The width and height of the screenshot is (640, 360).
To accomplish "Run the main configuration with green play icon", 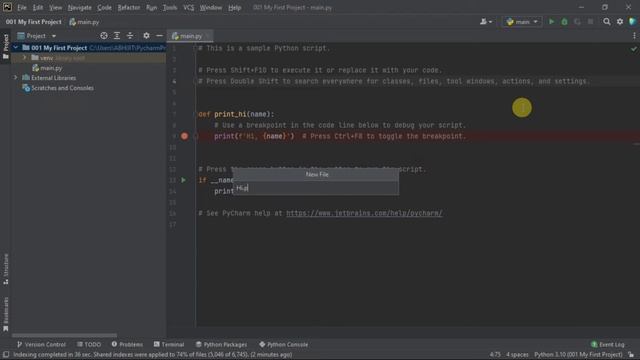I will coord(551,22).
